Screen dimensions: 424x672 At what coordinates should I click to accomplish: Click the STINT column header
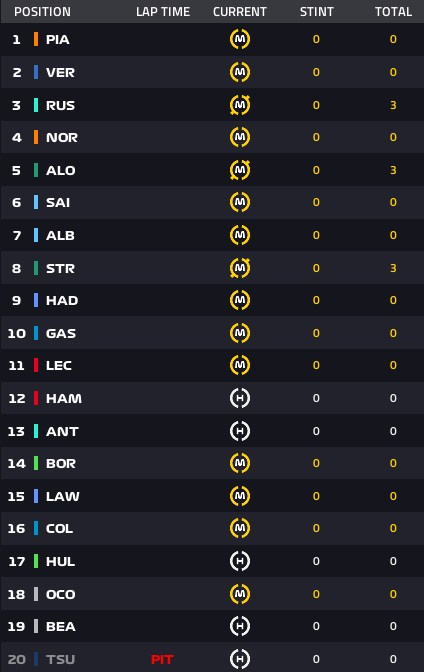[316, 12]
